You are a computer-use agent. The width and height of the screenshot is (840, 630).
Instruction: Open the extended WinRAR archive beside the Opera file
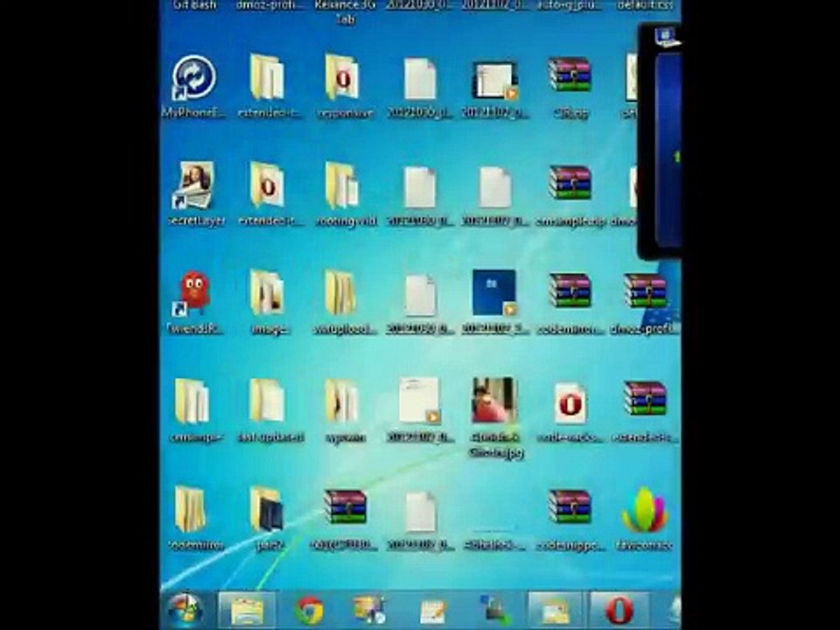click(645, 399)
